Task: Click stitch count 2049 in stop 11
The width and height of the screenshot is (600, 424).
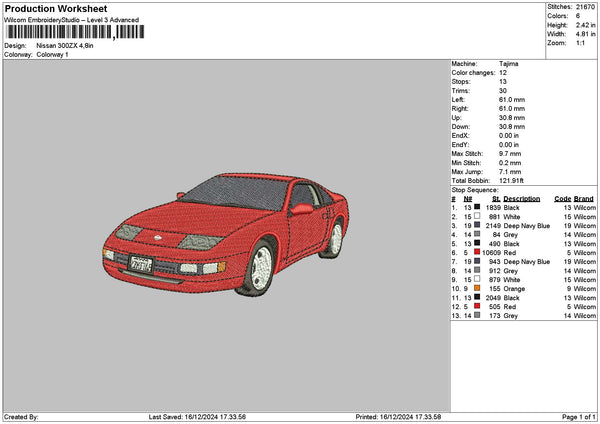Action: pyautogui.click(x=493, y=298)
